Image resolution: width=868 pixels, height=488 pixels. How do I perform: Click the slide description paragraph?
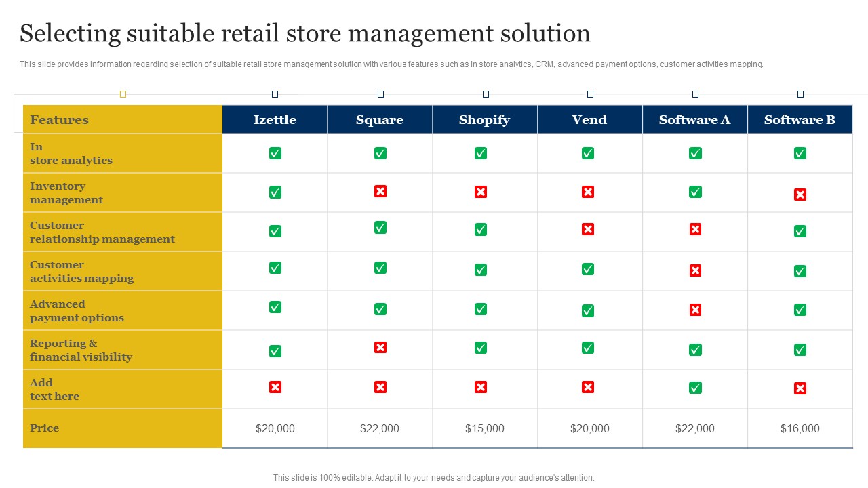pyautogui.click(x=391, y=64)
